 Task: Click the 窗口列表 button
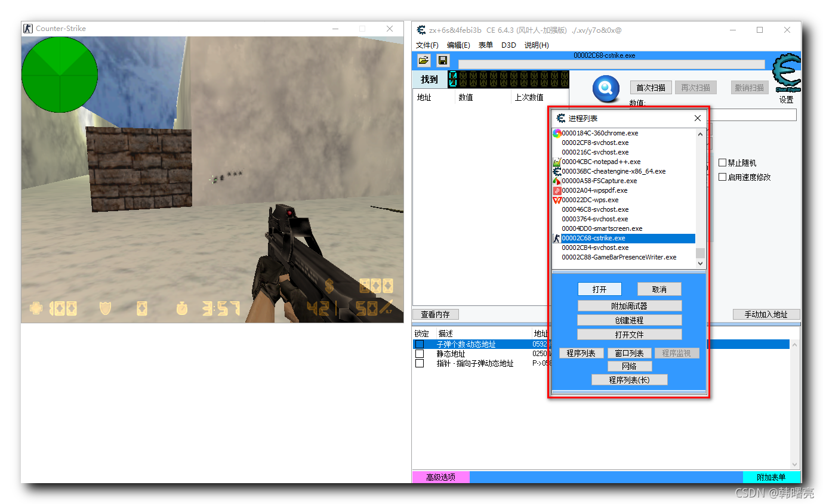(x=629, y=353)
